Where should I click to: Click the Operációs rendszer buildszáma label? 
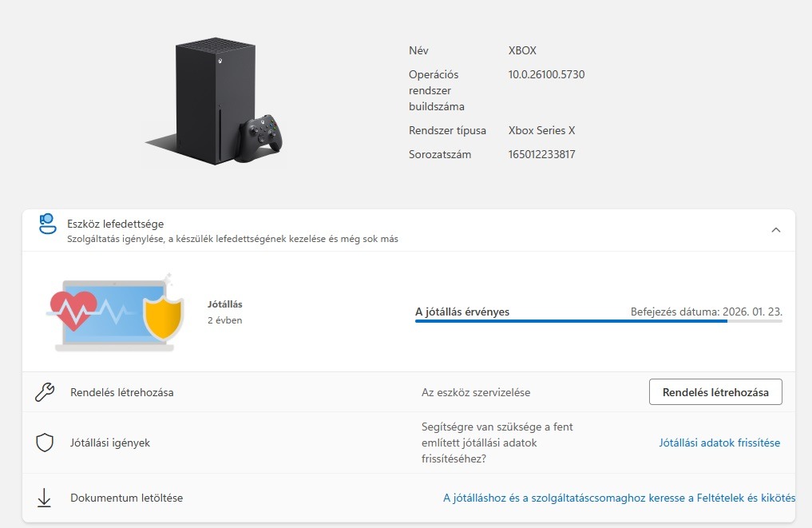pyautogui.click(x=437, y=90)
